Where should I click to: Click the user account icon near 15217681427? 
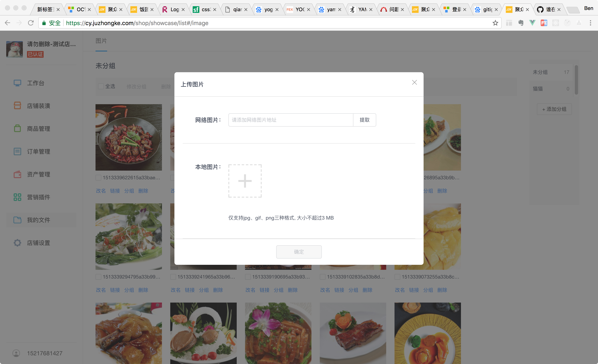(16, 353)
